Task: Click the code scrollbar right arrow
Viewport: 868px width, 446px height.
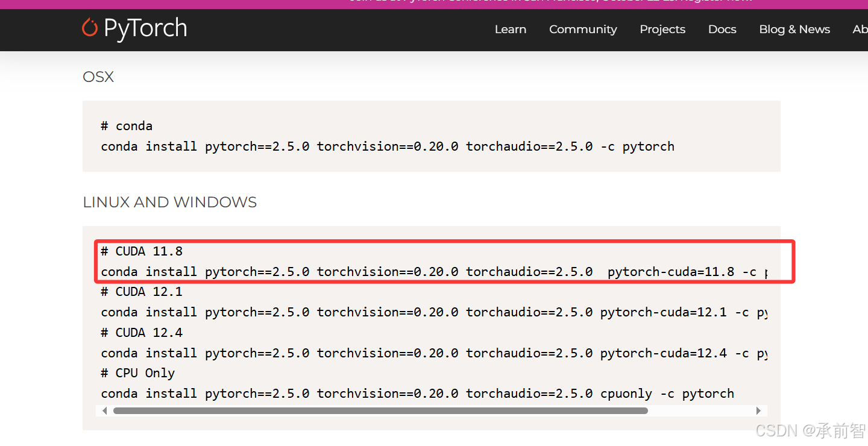Action: (758, 411)
